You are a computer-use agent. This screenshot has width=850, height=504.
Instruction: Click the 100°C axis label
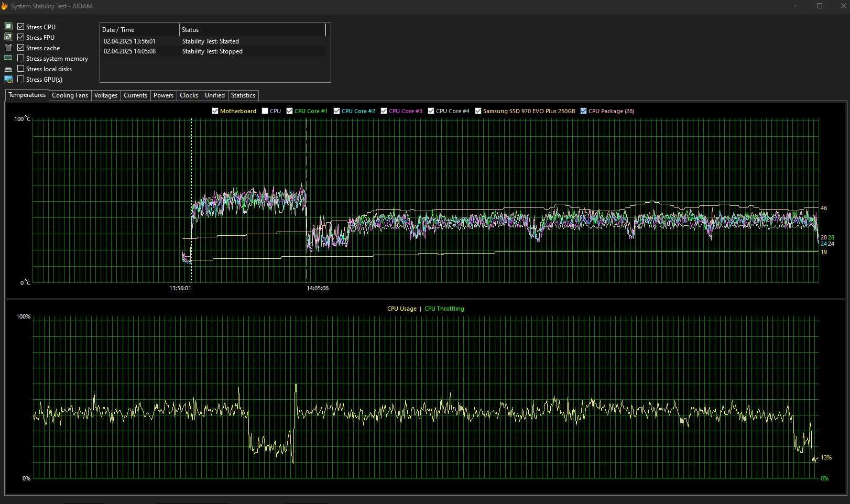click(23, 119)
